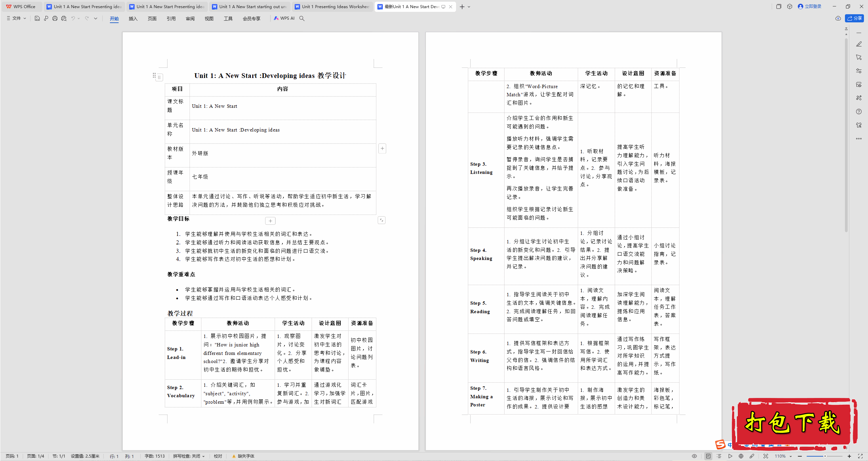
Task: Click the add row plus button below table
Action: 270,221
